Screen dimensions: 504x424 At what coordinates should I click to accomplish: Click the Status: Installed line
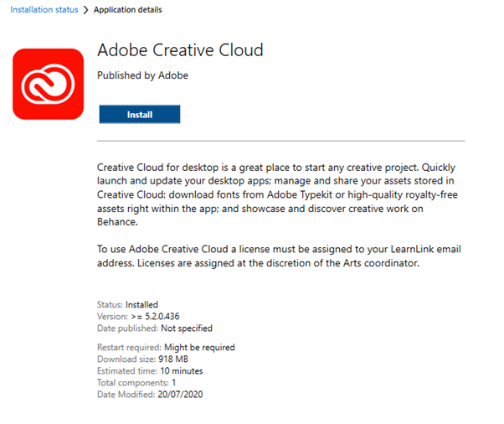tap(127, 304)
